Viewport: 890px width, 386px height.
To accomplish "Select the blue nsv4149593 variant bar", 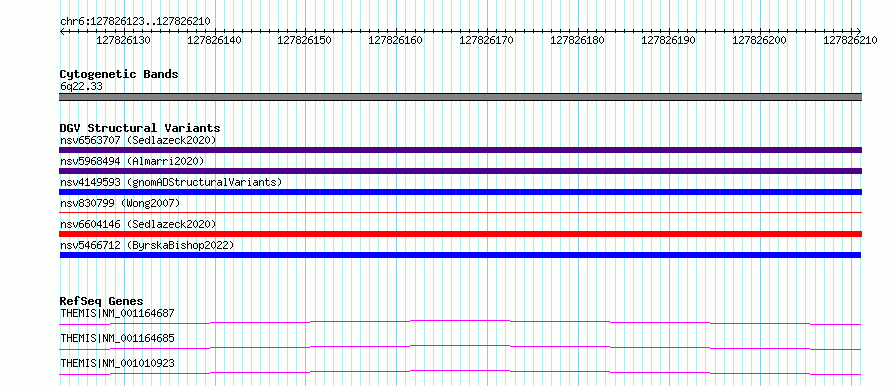I will [461, 192].
